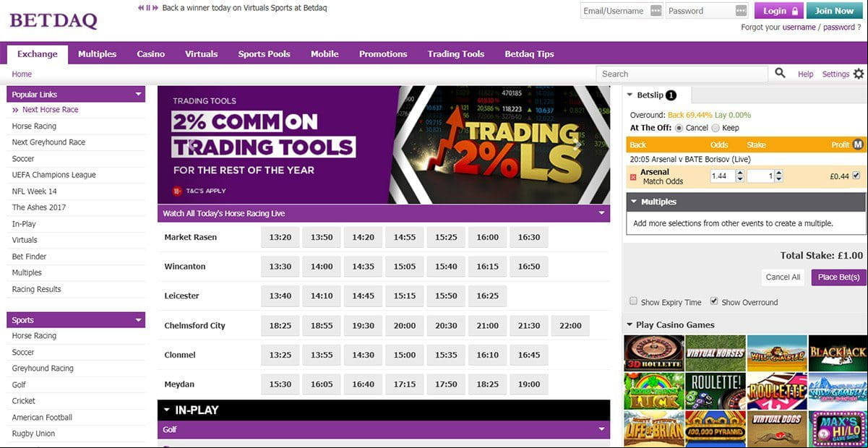
Task: Click the search magnifier icon
Action: pos(780,74)
